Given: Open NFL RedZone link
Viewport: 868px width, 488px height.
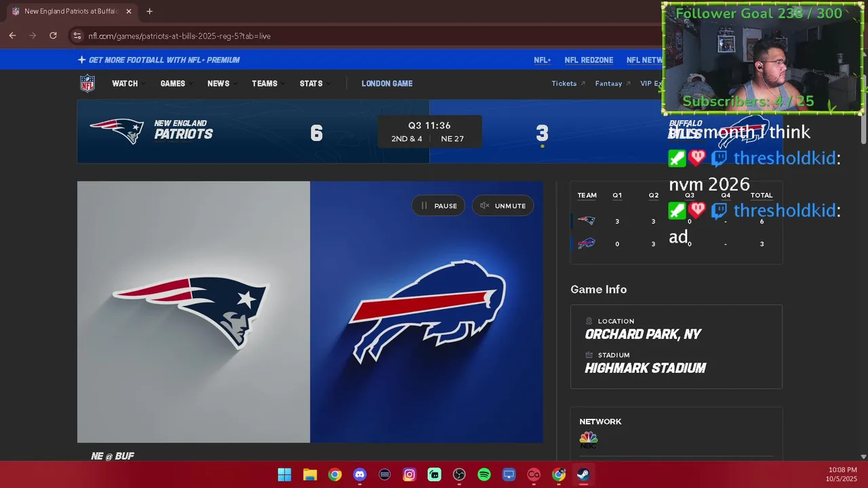Looking at the screenshot, I should point(589,60).
